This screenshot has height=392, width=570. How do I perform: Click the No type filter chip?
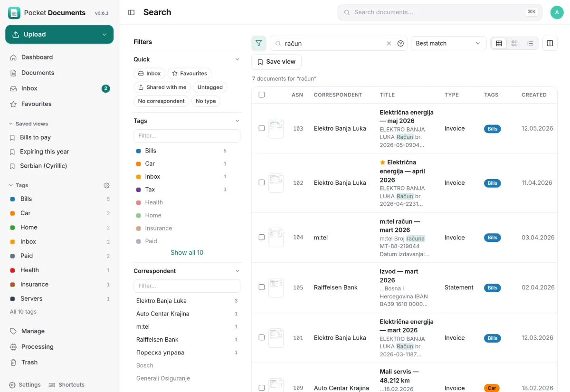click(x=206, y=101)
